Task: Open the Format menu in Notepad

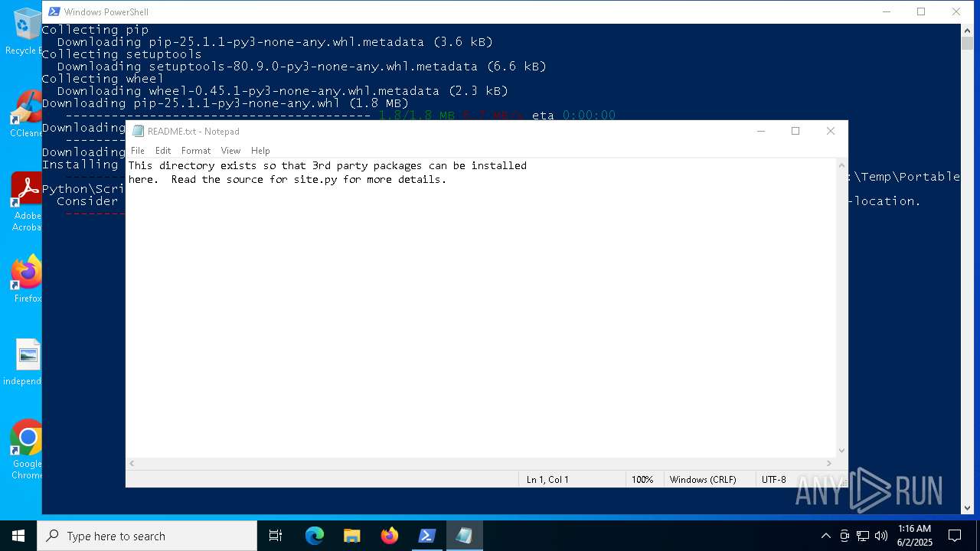Action: [196, 151]
